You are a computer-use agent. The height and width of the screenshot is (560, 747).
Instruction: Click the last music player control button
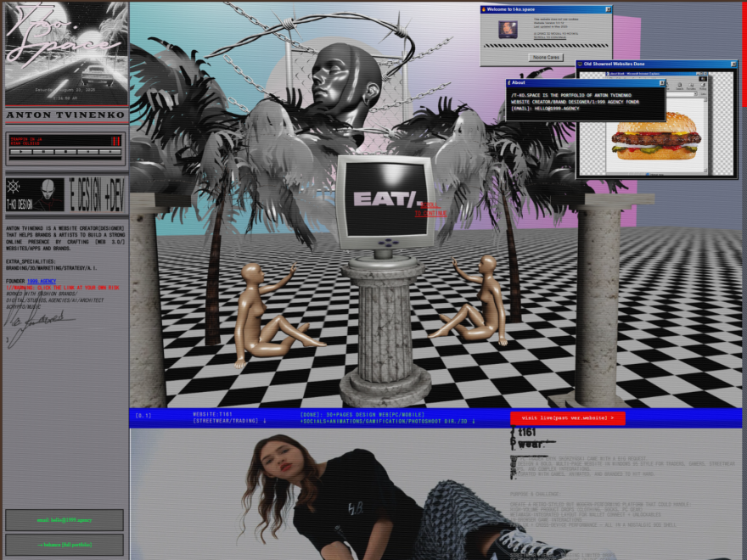110,152
